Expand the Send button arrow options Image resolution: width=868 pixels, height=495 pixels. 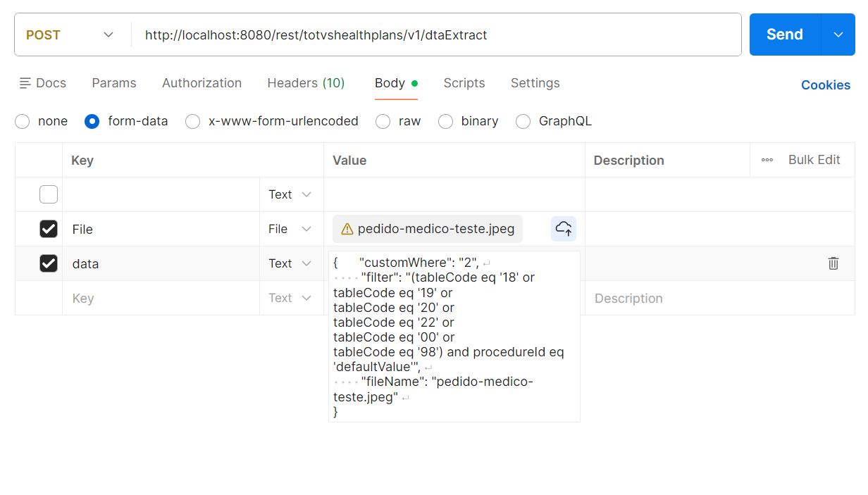[838, 35]
